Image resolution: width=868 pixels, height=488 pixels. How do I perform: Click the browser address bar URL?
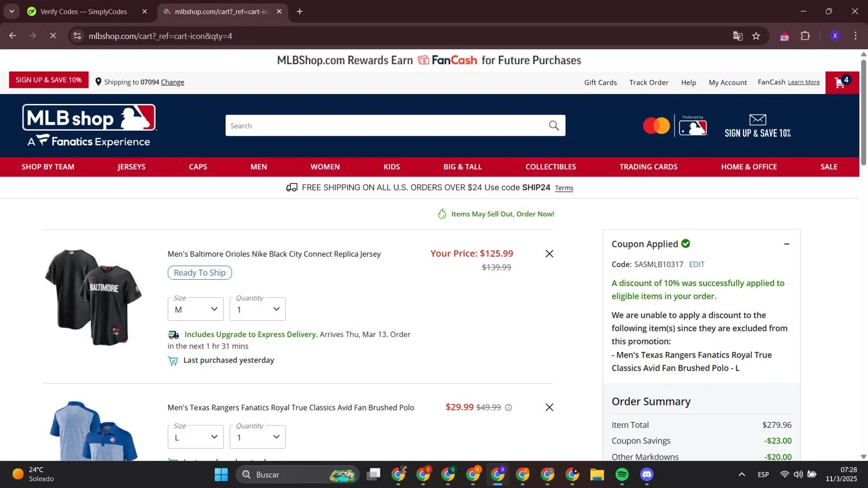tap(160, 36)
